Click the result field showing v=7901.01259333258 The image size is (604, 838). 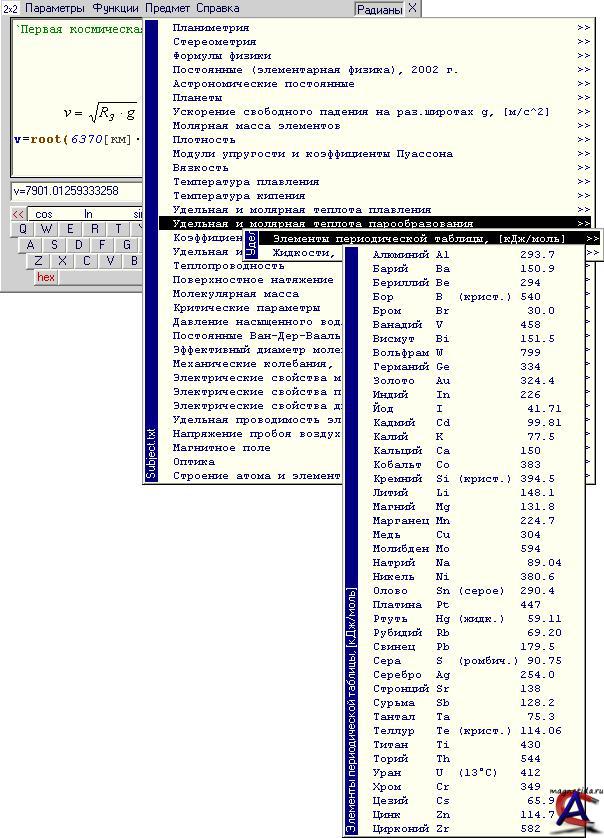(x=76, y=191)
